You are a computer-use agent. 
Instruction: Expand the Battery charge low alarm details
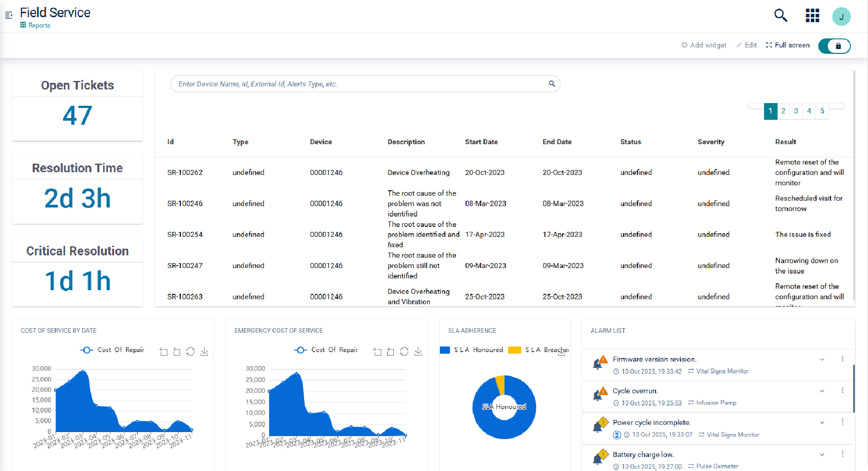(x=822, y=454)
